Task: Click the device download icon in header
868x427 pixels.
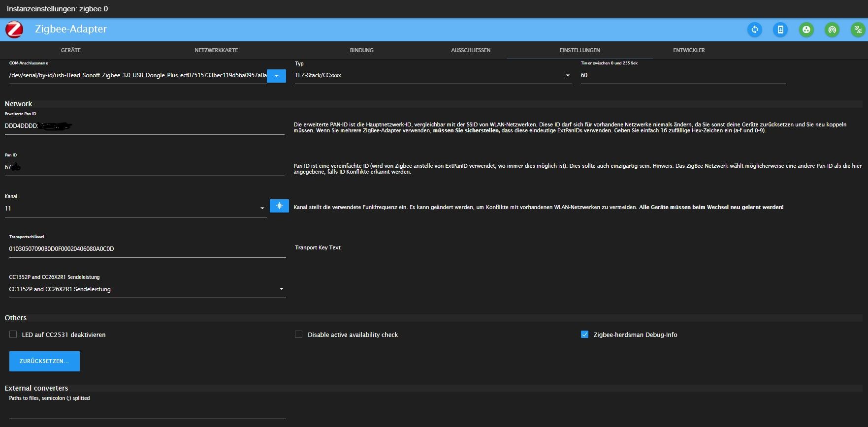Action: pos(780,30)
